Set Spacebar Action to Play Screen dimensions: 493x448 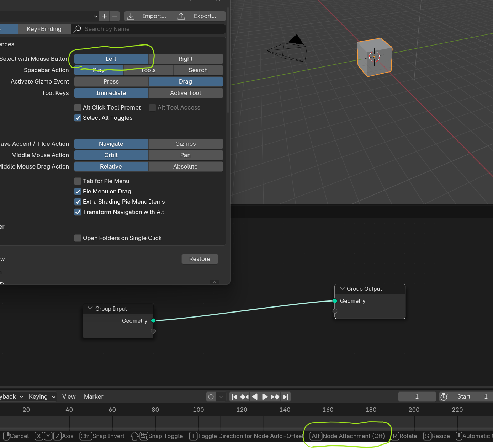pos(99,70)
